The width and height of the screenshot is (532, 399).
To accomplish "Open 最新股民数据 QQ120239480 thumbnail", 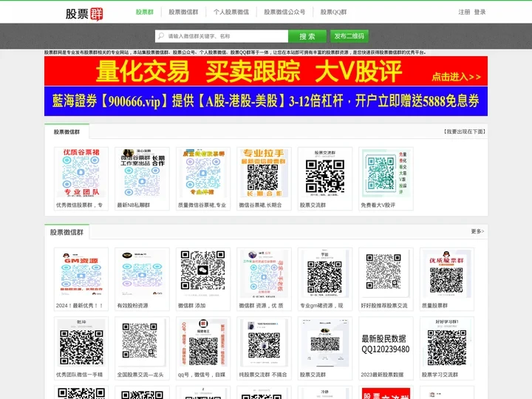I will [386, 343].
